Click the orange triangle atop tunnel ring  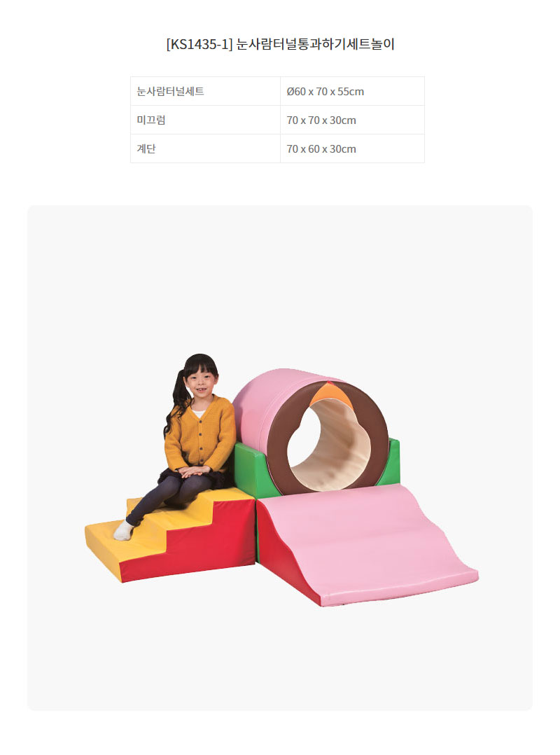(x=330, y=396)
